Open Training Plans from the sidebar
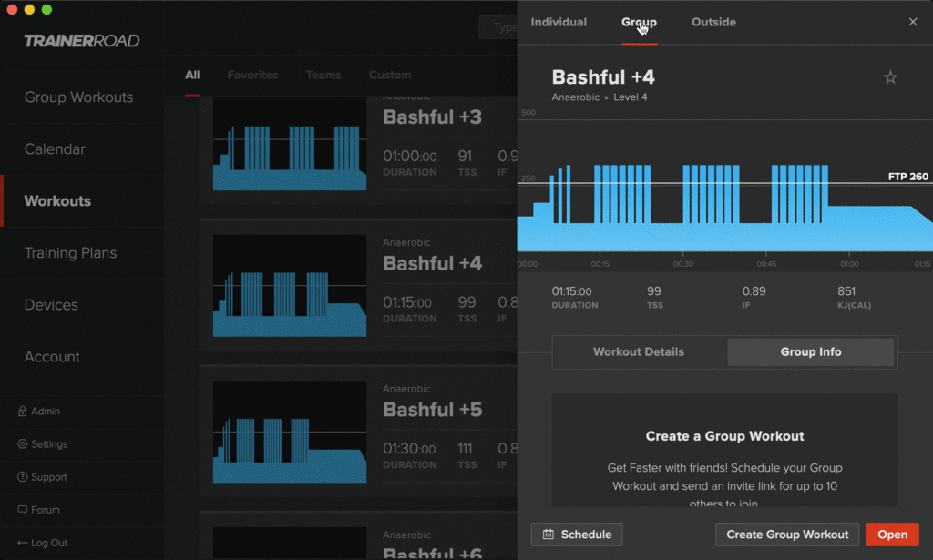Viewport: 933px width, 560px height. click(x=69, y=253)
